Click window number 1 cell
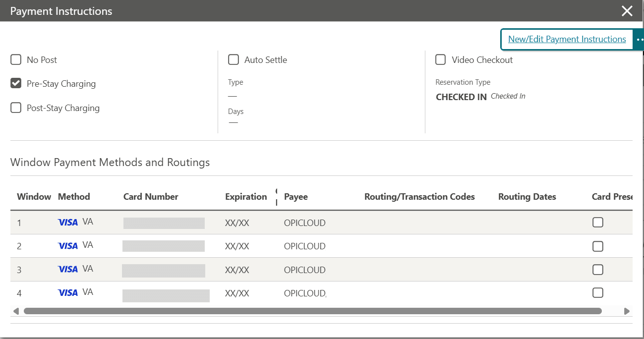The image size is (644, 339). coord(19,223)
